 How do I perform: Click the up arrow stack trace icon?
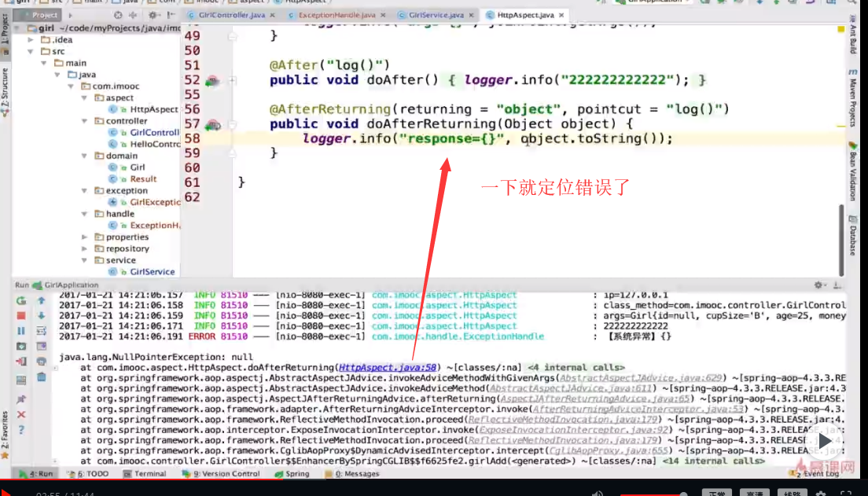[42, 300]
